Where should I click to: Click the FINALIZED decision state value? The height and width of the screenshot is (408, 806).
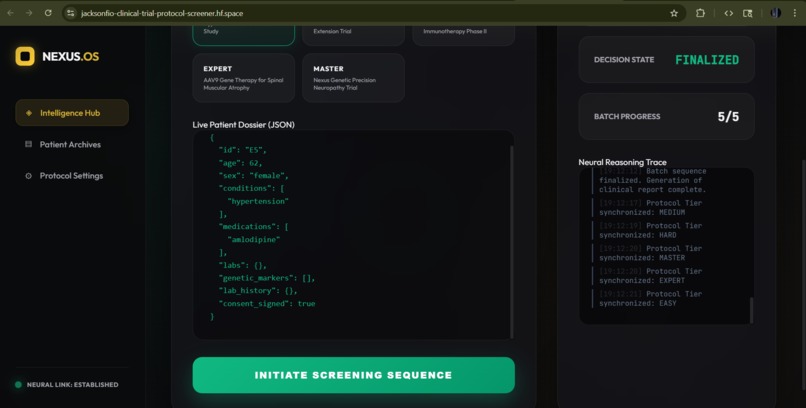pyautogui.click(x=707, y=60)
